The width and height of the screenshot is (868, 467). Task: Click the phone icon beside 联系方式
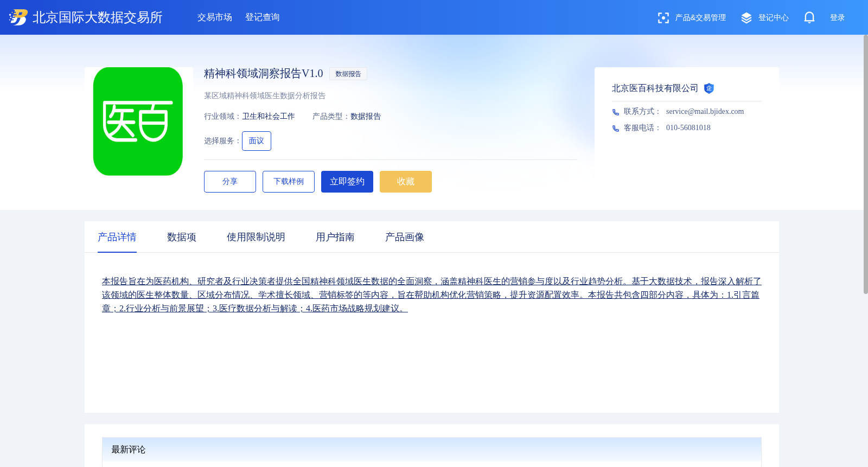coord(616,112)
